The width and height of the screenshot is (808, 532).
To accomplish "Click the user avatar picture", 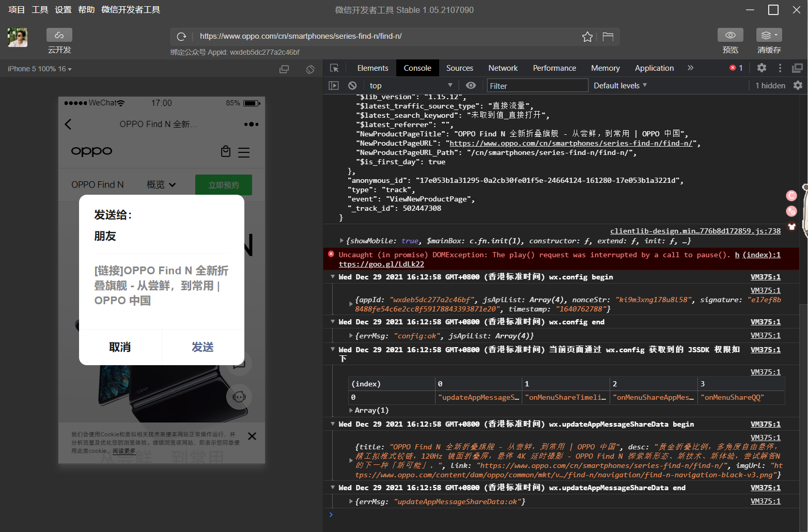I will pos(18,38).
